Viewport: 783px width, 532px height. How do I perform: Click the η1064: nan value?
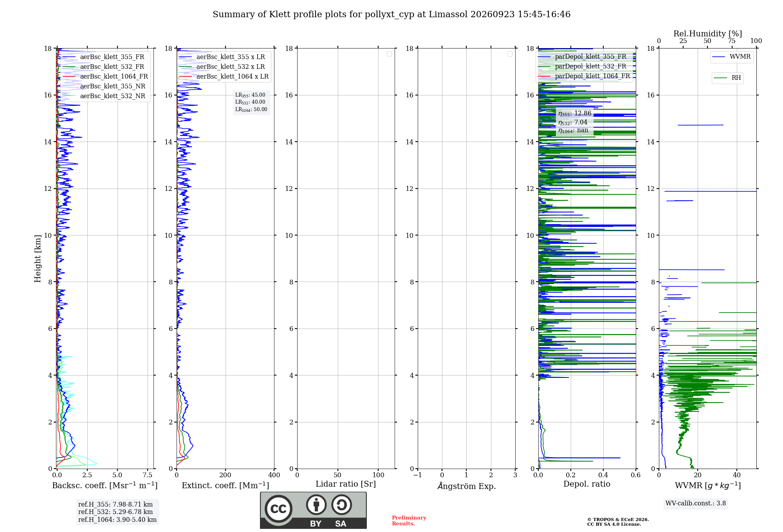point(573,131)
